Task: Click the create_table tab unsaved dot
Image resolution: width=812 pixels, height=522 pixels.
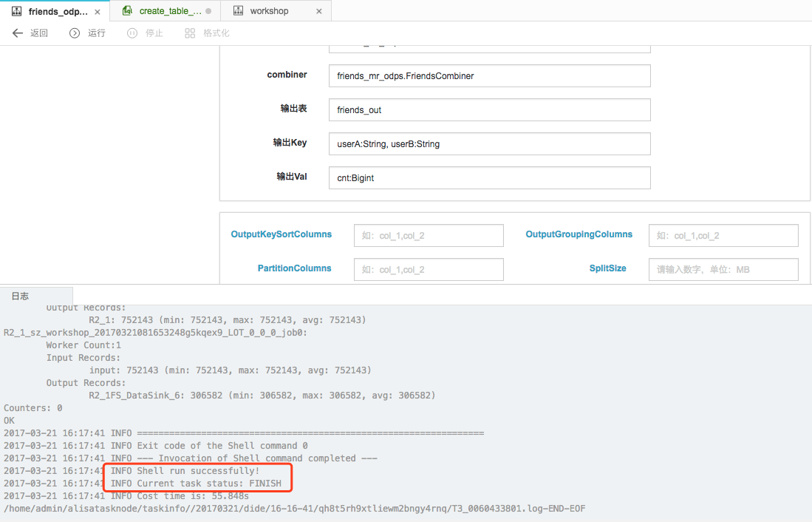Action: tap(208, 11)
